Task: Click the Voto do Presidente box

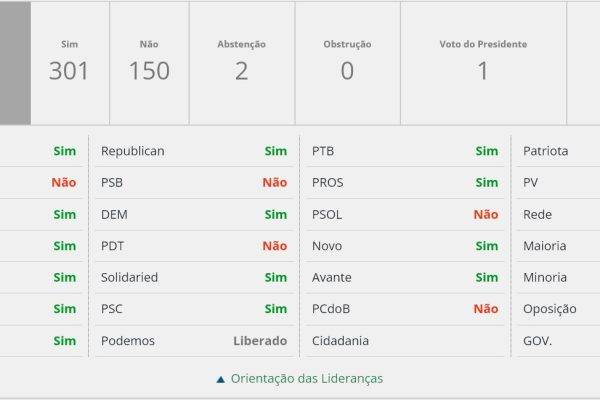Action: click(x=483, y=63)
